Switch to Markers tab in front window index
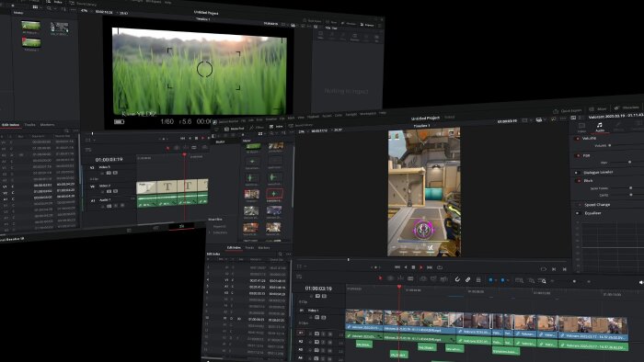 (264, 248)
